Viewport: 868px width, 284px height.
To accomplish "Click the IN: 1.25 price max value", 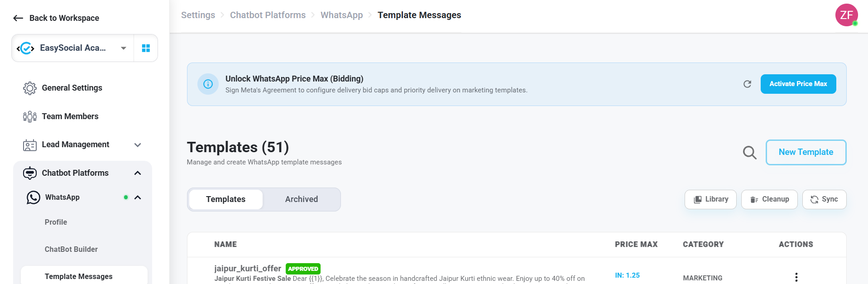I will point(627,275).
